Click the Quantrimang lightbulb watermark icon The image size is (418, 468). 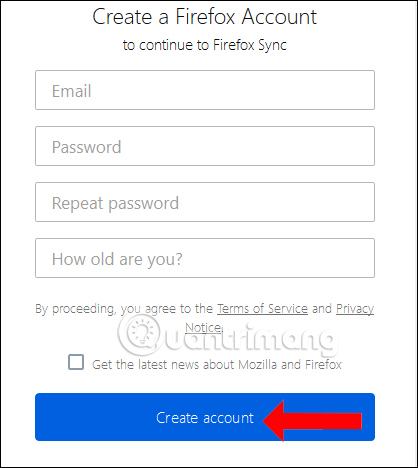click(142, 332)
